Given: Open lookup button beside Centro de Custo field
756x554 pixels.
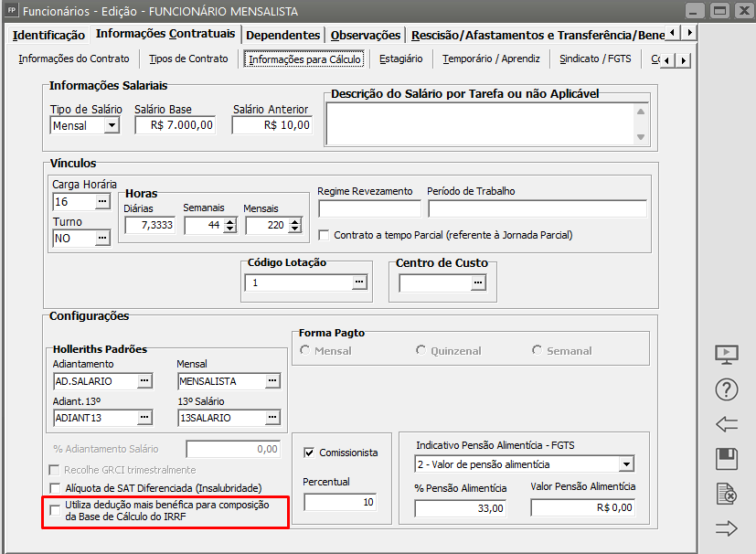Looking at the screenshot, I should point(477,283).
